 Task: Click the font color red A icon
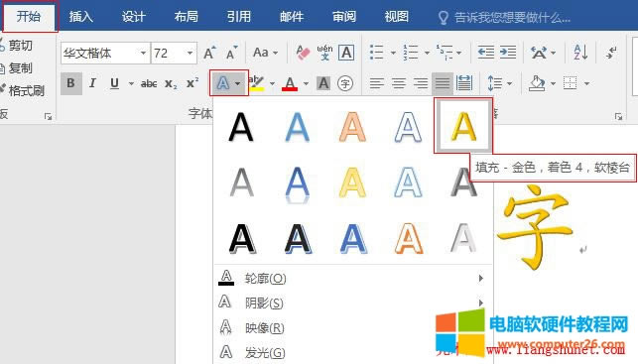(x=290, y=83)
